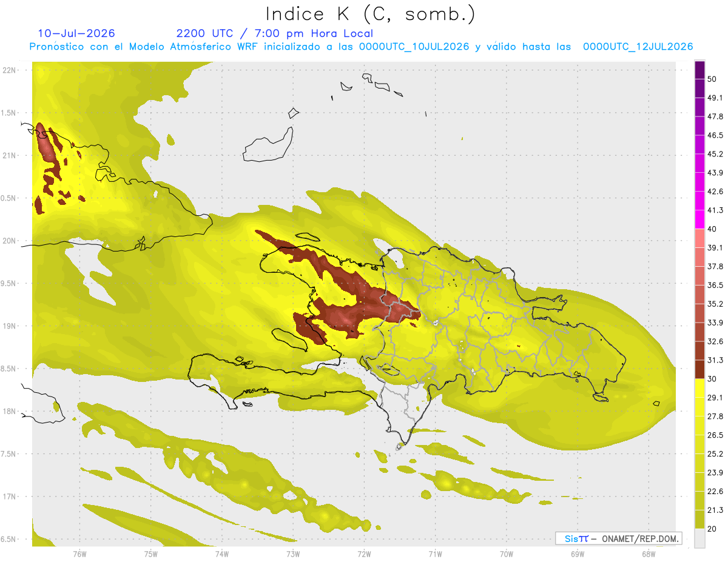Select the longitude label "69W"
Image resolution: width=728 pixels, height=562 pixels.
578,554
